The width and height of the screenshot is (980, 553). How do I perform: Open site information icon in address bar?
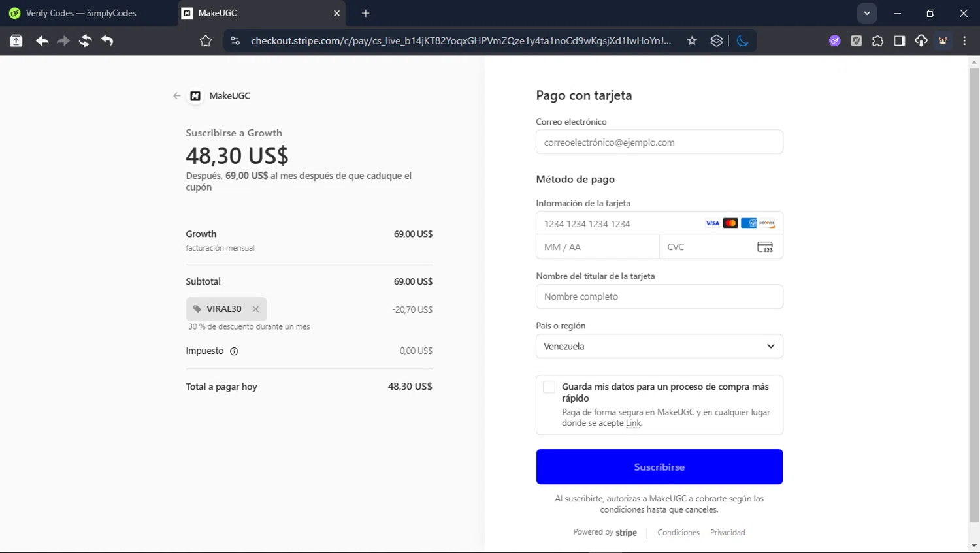pyautogui.click(x=235, y=40)
